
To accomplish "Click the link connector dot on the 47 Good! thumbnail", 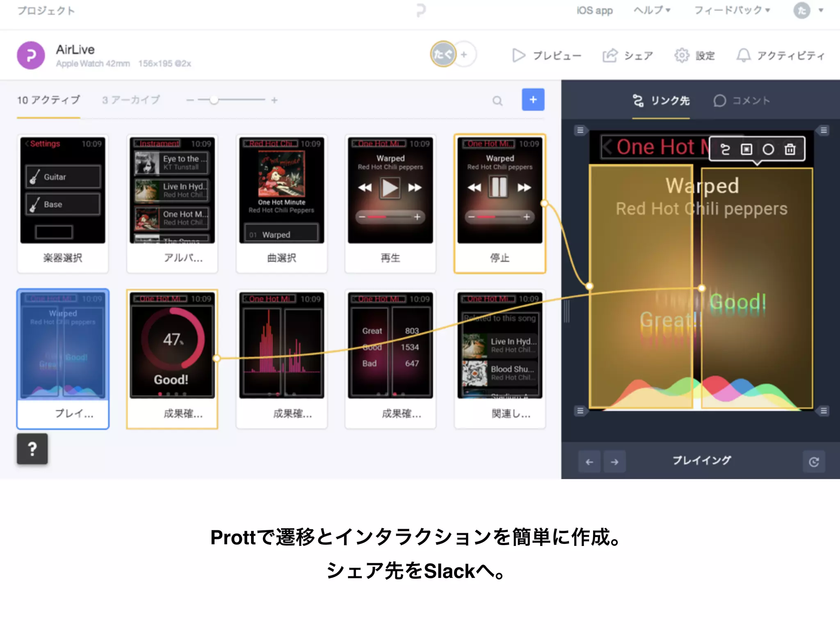I will point(217,358).
